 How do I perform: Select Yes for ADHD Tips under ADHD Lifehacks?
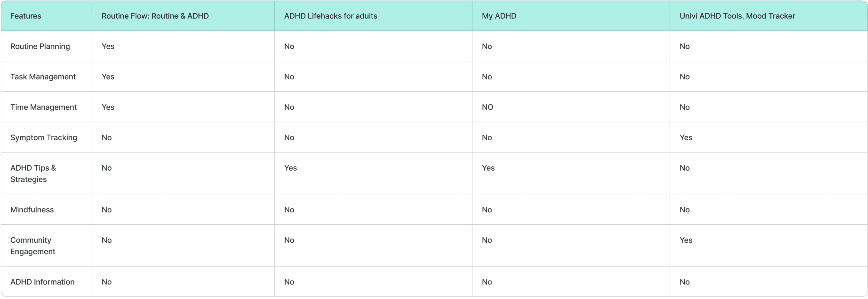[290, 168]
